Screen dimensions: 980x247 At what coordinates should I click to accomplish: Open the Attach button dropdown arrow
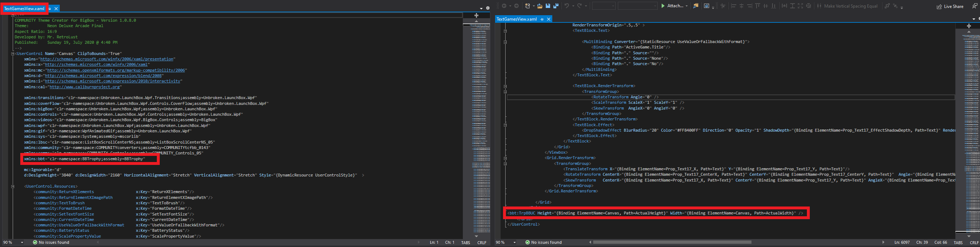[687, 6]
